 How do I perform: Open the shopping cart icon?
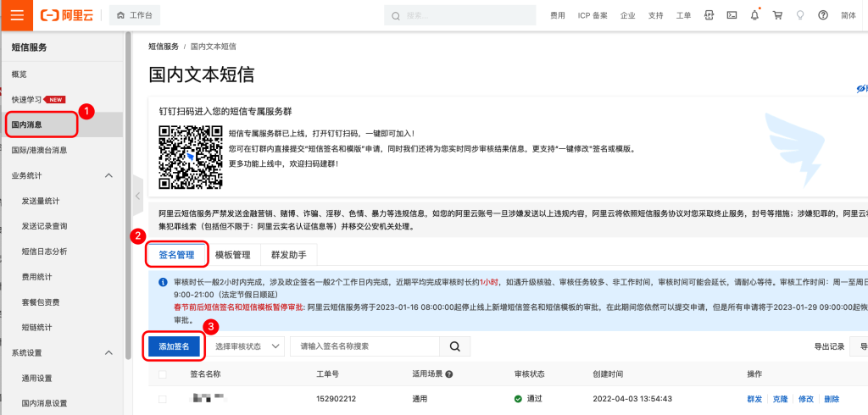pos(777,15)
